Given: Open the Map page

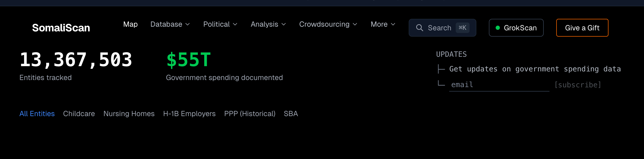Looking at the screenshot, I should pos(130,24).
